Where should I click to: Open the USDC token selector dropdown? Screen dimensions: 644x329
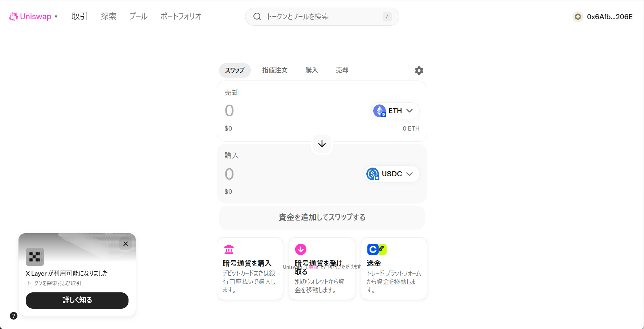coord(410,174)
